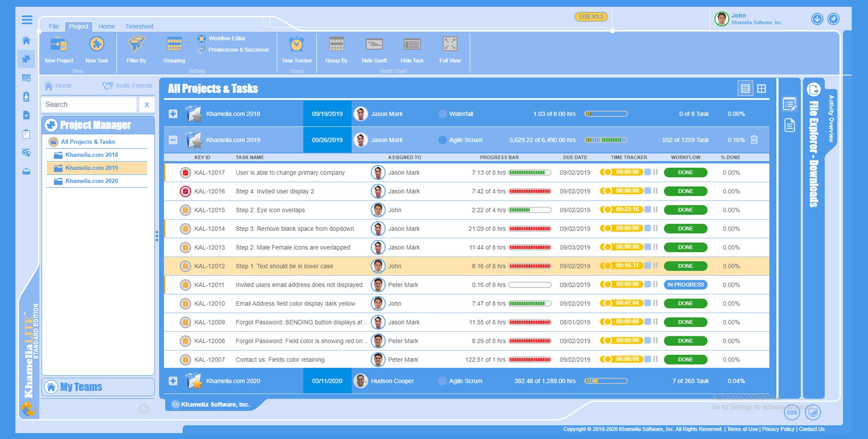Click download arrow icon near user name
Screen dimensions: 868x439
(817, 19)
